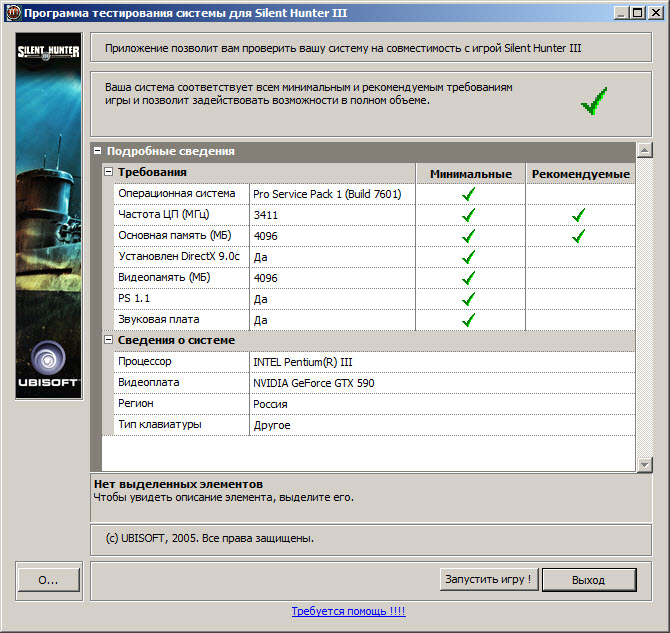Click the minimum checkmark for PS 1.1
This screenshot has height=633, width=670.
(469, 299)
